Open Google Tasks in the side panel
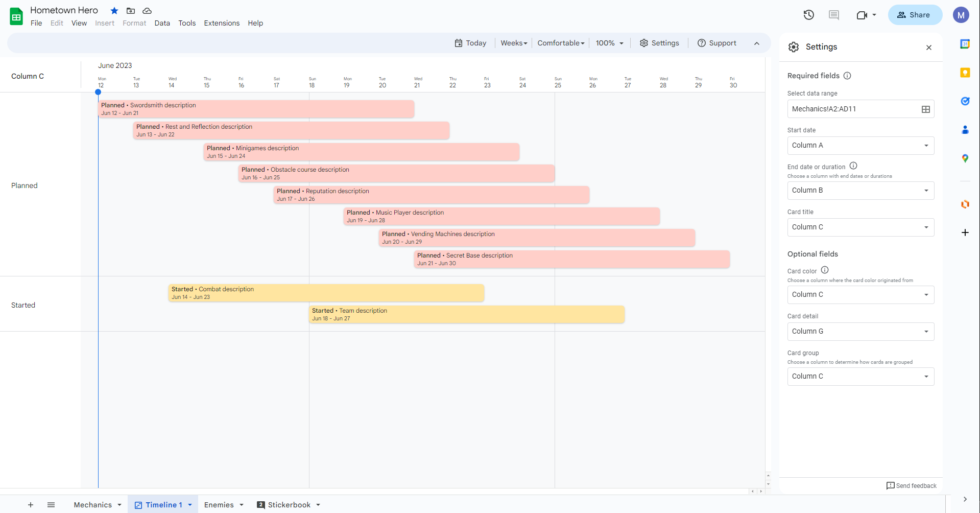 pyautogui.click(x=965, y=101)
